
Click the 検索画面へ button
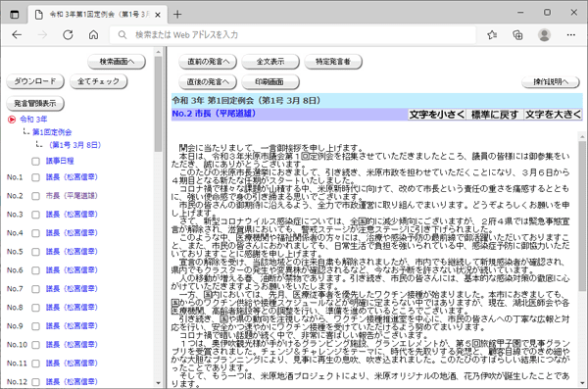pyautogui.click(x=117, y=62)
